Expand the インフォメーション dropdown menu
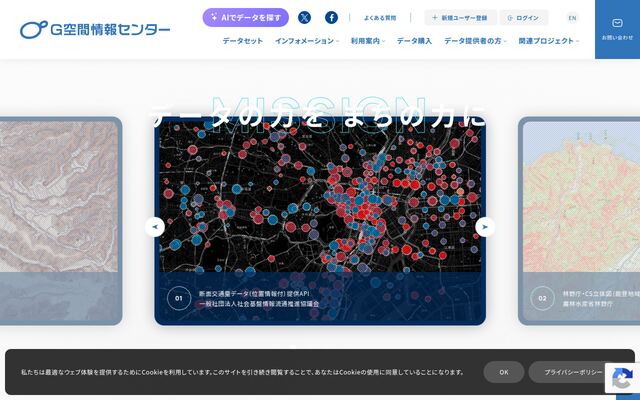The height and width of the screenshot is (400, 640). (307, 41)
